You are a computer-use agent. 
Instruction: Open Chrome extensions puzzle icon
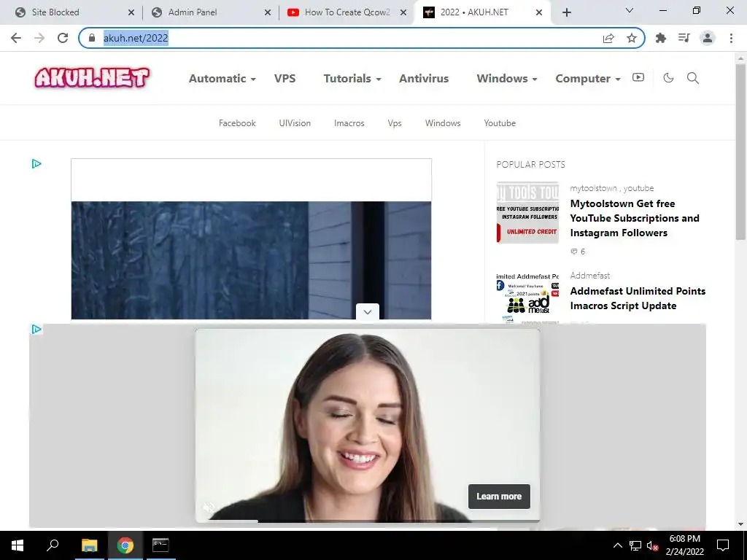coord(661,38)
